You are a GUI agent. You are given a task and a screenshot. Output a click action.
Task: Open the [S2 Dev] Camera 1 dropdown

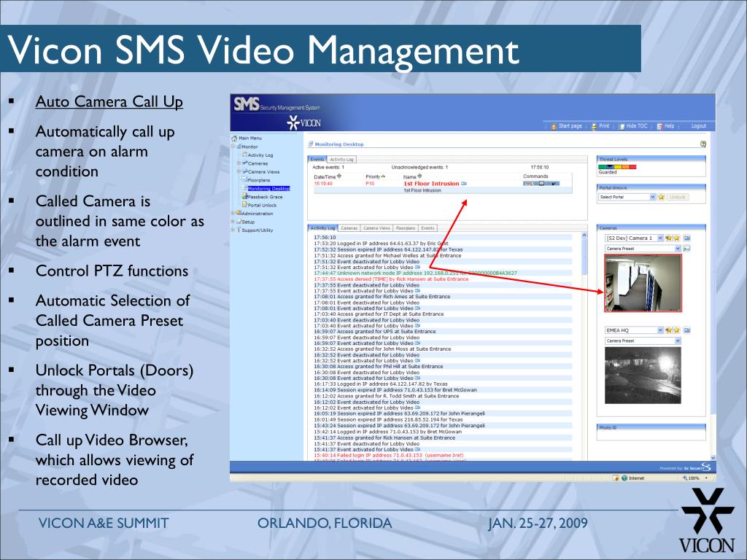tap(660, 238)
